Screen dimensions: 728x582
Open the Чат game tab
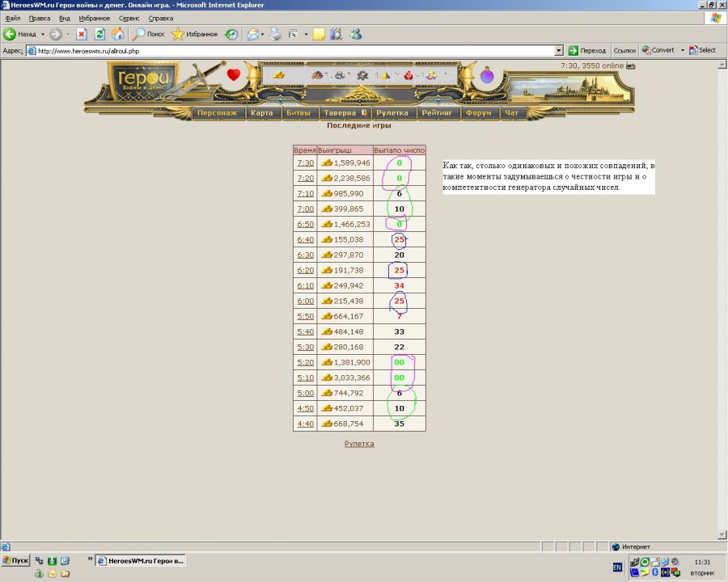click(x=512, y=113)
